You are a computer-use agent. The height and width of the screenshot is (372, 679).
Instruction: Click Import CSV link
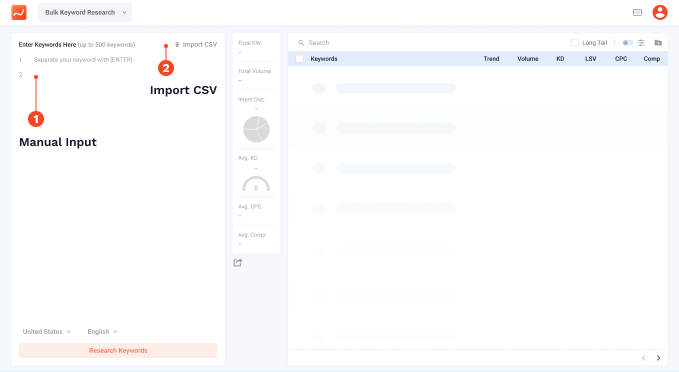(x=196, y=45)
